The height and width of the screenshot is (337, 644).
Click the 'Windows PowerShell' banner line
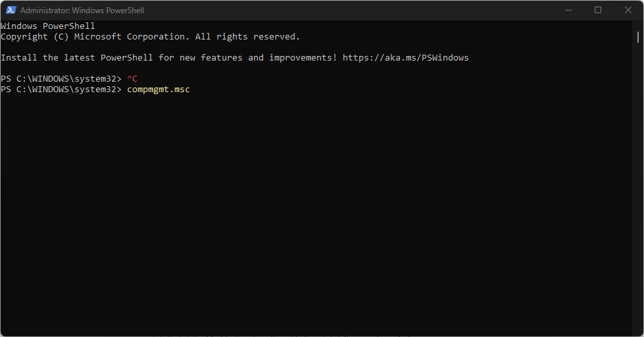pyautogui.click(x=47, y=26)
